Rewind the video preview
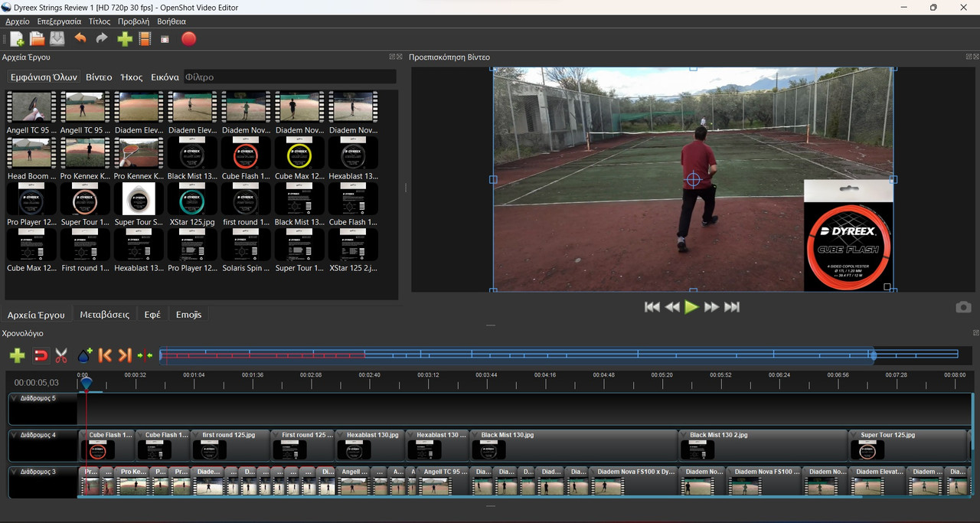The image size is (980, 523). click(672, 307)
